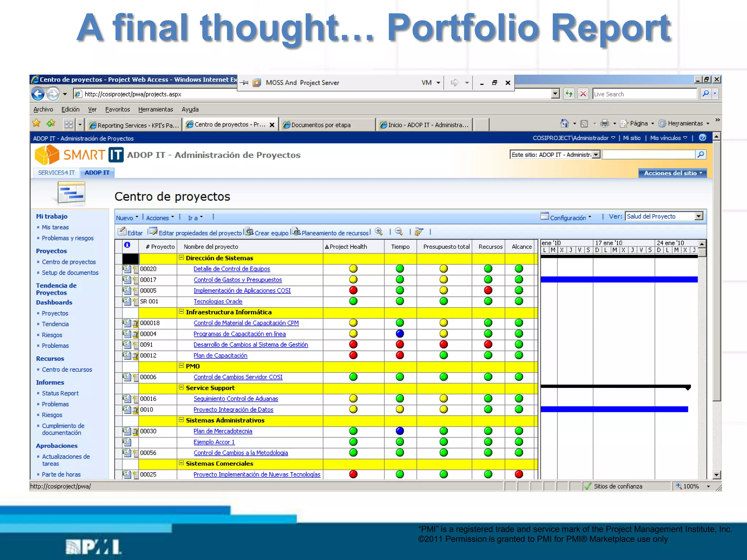Collapse the Sistemas Comerciales group

181,463
